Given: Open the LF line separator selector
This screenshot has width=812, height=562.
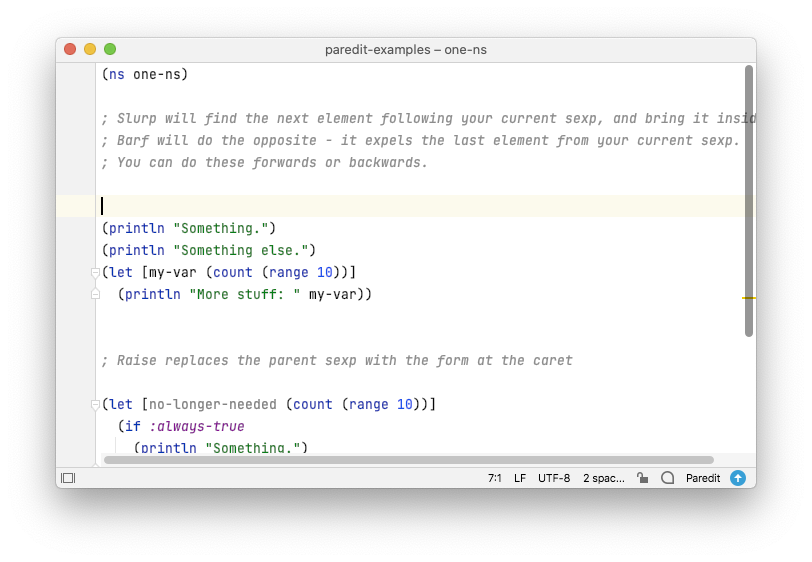Looking at the screenshot, I should (x=520, y=478).
